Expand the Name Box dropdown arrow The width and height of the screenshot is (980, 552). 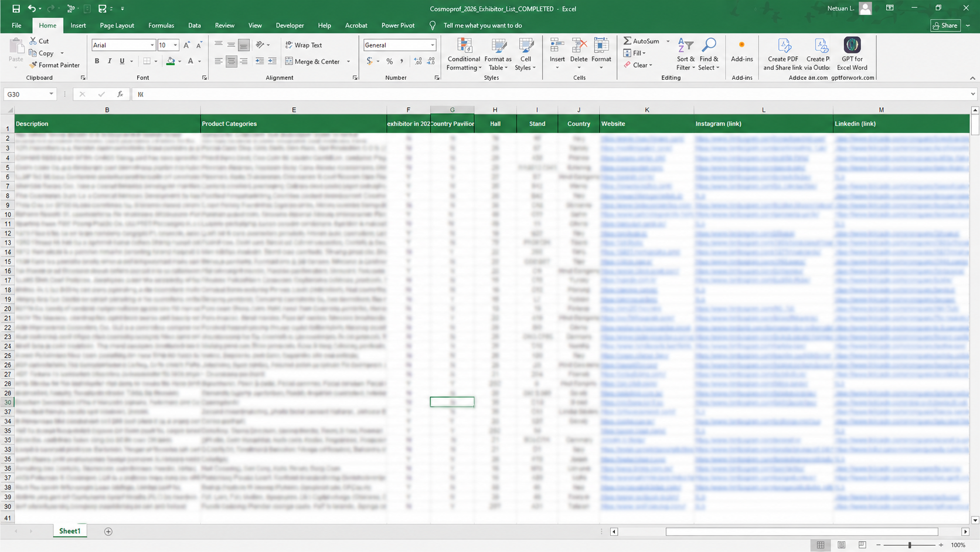click(x=52, y=94)
